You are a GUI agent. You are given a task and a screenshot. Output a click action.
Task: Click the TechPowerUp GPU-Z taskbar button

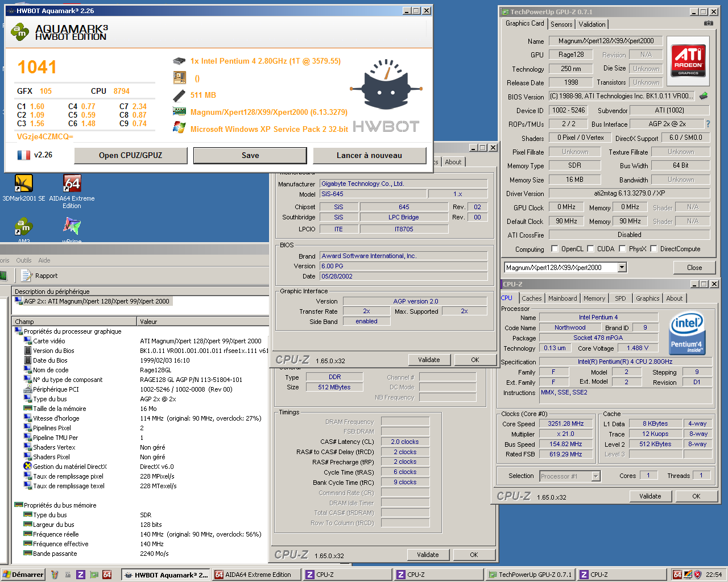[x=531, y=575]
